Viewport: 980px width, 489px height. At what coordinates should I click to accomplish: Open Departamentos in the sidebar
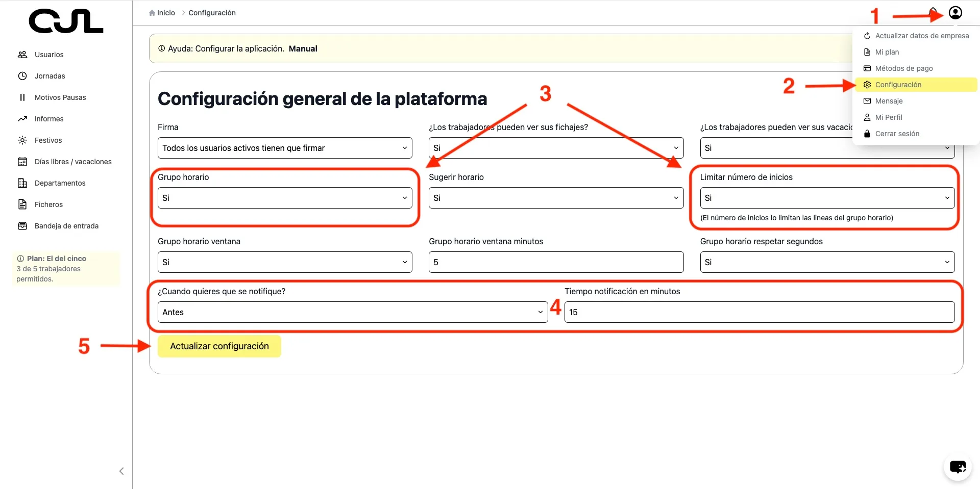(x=60, y=183)
